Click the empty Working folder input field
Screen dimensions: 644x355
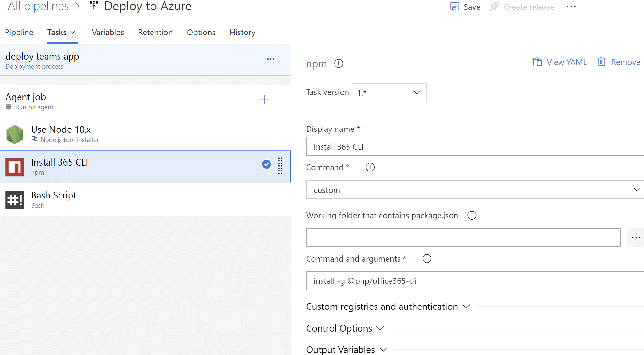click(463, 238)
